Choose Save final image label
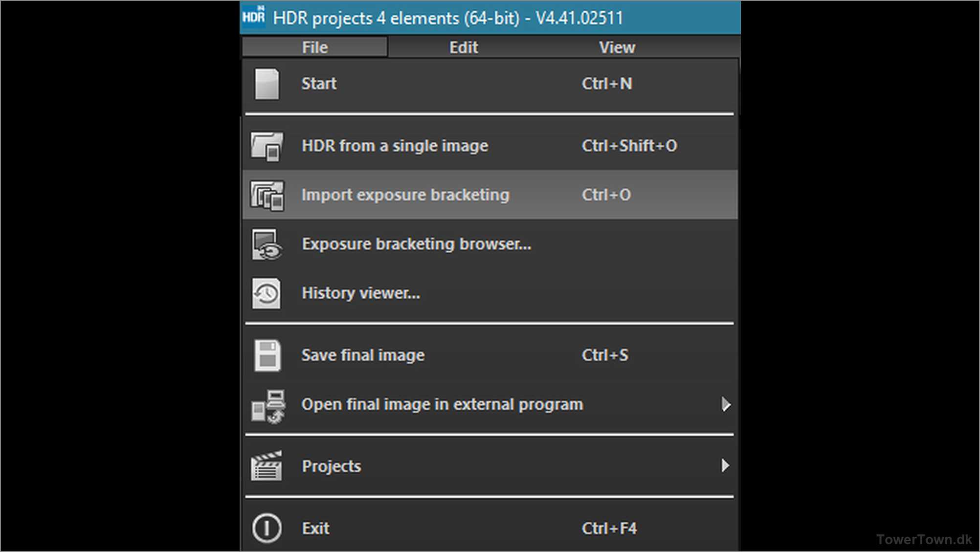The image size is (980, 552). [363, 355]
